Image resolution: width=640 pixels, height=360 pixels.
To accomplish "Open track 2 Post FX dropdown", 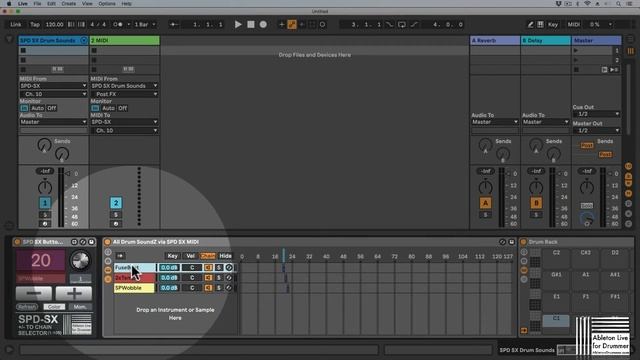I will [x=124, y=94].
